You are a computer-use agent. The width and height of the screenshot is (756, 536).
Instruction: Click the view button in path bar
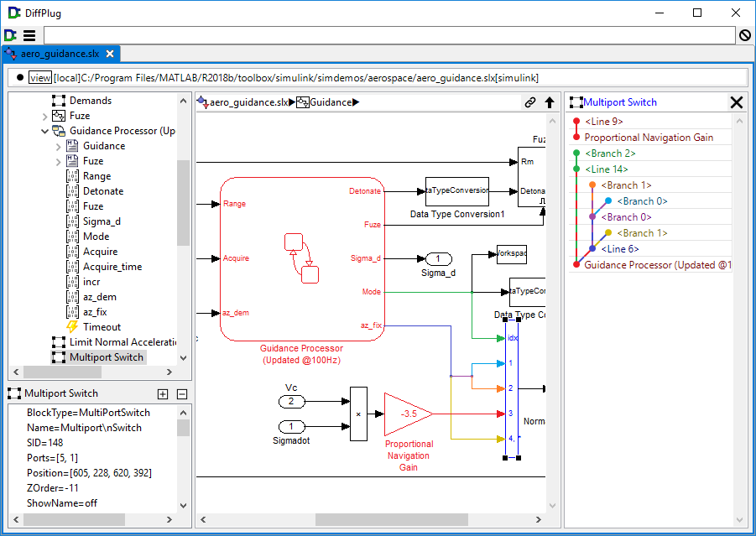click(40, 78)
